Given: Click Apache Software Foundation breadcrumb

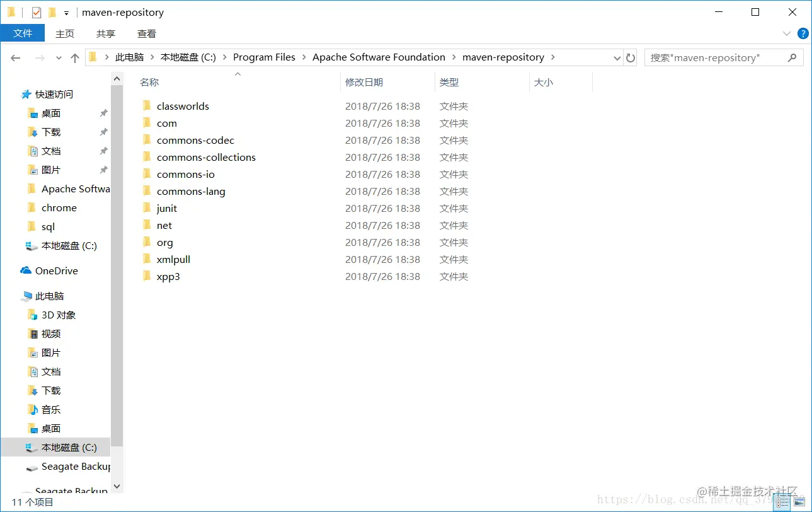Looking at the screenshot, I should coord(379,57).
